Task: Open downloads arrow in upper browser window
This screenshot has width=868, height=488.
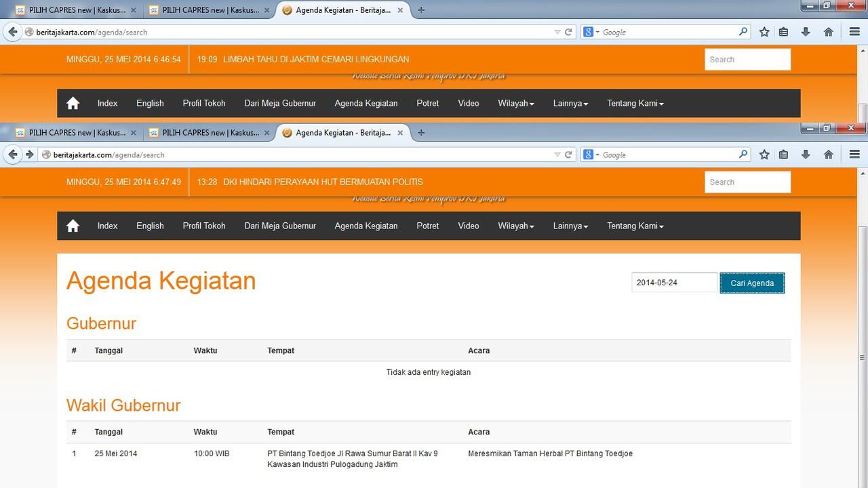Action: pos(806,32)
